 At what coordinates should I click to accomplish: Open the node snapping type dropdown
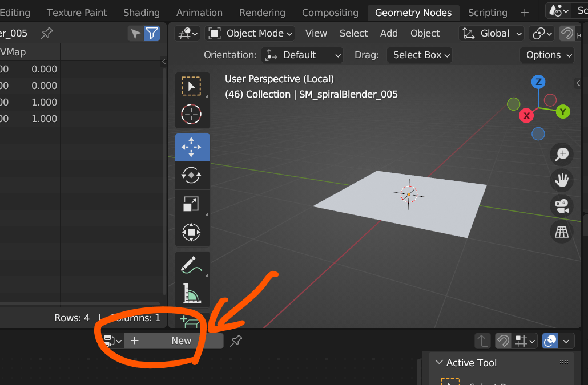click(x=524, y=341)
